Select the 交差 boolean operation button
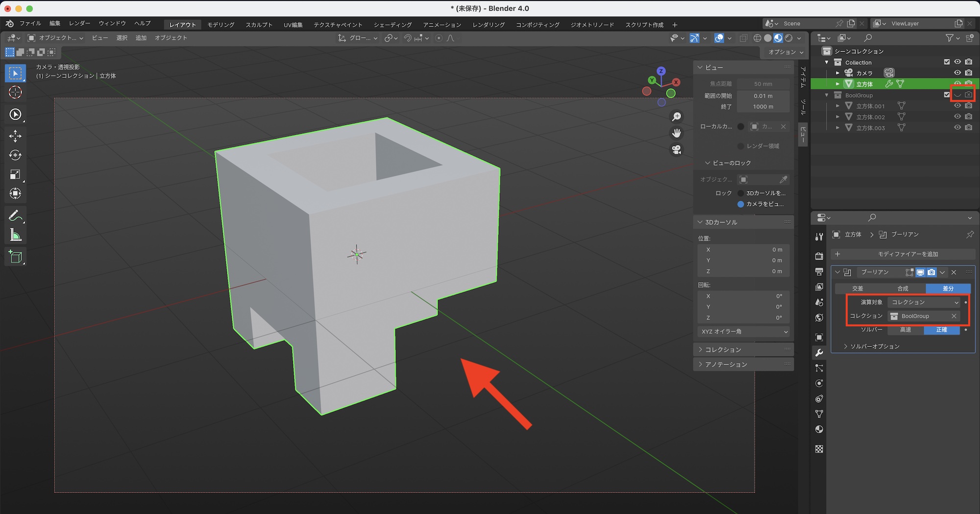This screenshot has height=514, width=980. (857, 289)
